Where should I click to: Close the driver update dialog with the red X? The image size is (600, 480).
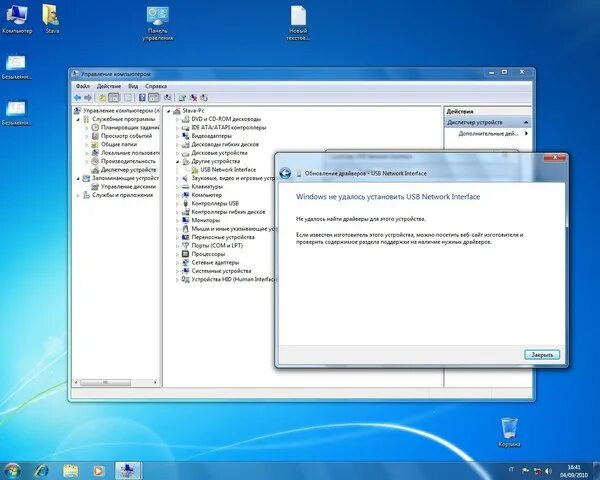tap(554, 157)
